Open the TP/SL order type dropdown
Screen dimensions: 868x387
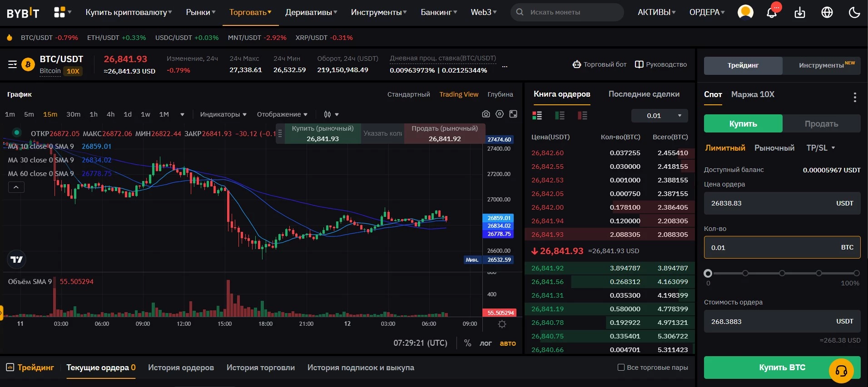click(821, 148)
